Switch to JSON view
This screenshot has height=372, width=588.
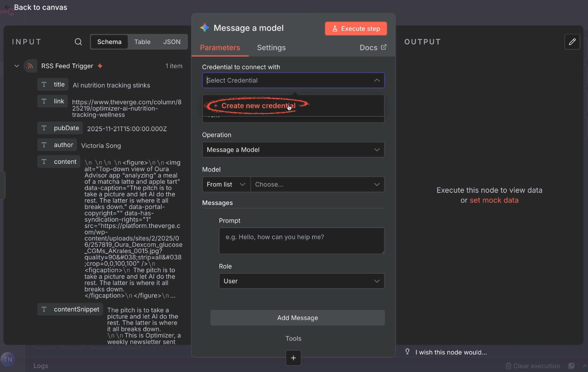pyautogui.click(x=172, y=42)
